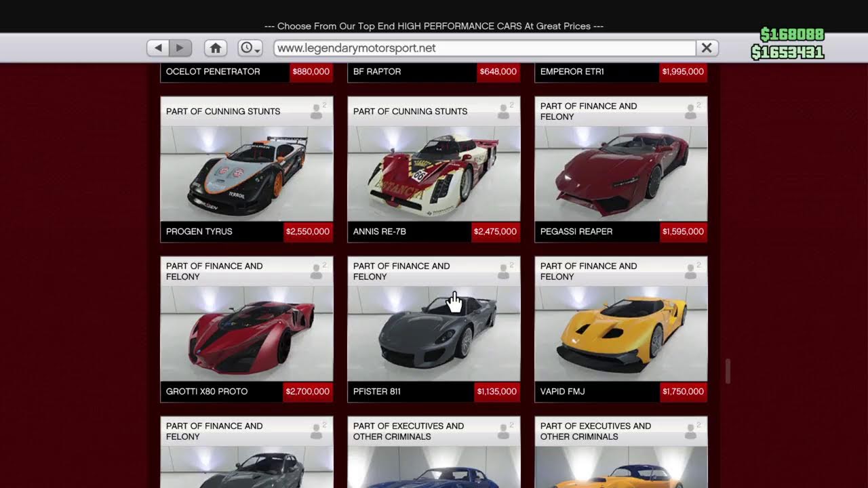The height and width of the screenshot is (488, 868).
Task: Select the $880,000 Ocelot Penetrator price
Action: pos(311,72)
